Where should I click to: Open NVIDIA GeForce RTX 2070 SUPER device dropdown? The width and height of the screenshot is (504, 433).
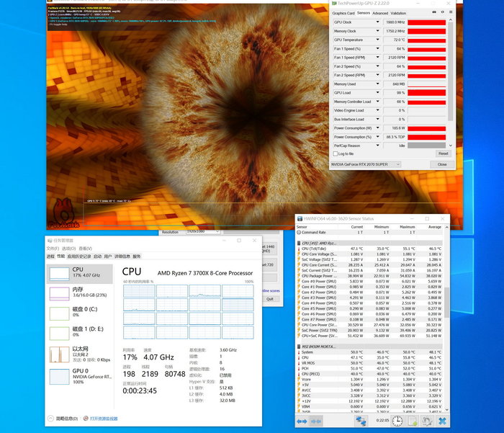[x=366, y=164]
